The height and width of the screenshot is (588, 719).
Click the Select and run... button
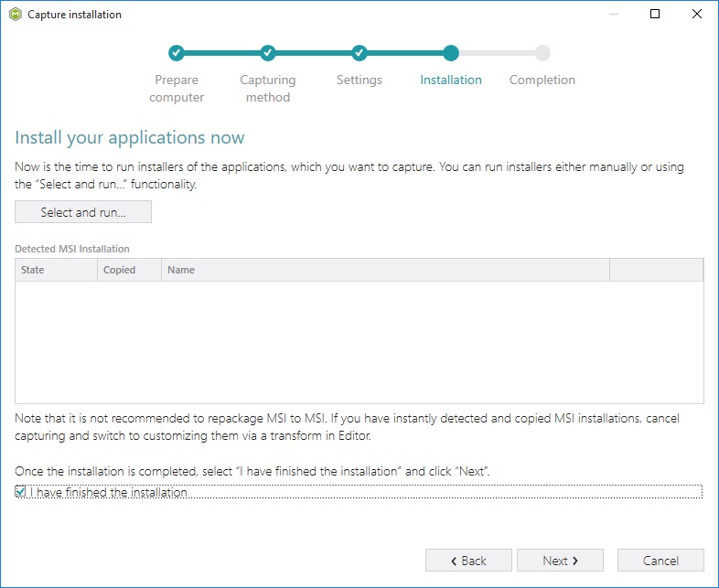[83, 212]
